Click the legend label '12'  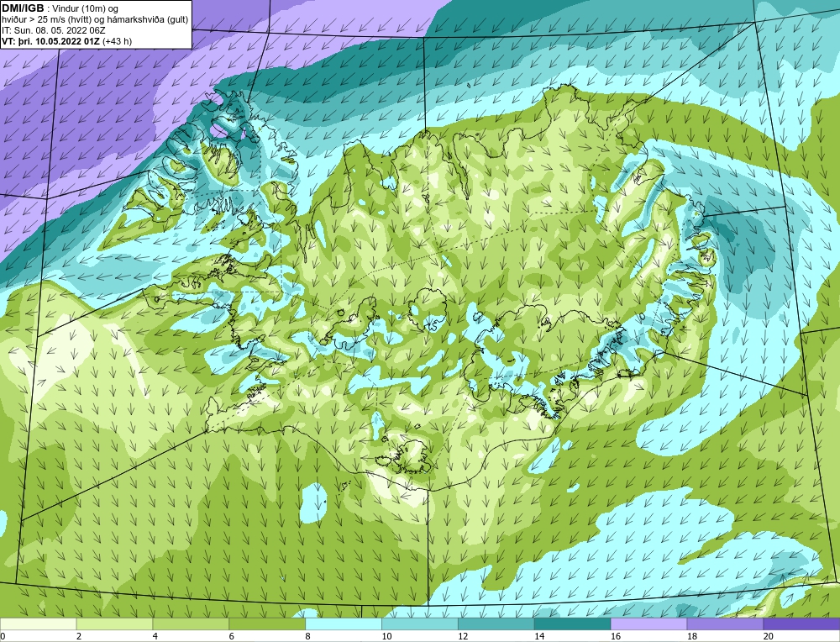click(463, 636)
